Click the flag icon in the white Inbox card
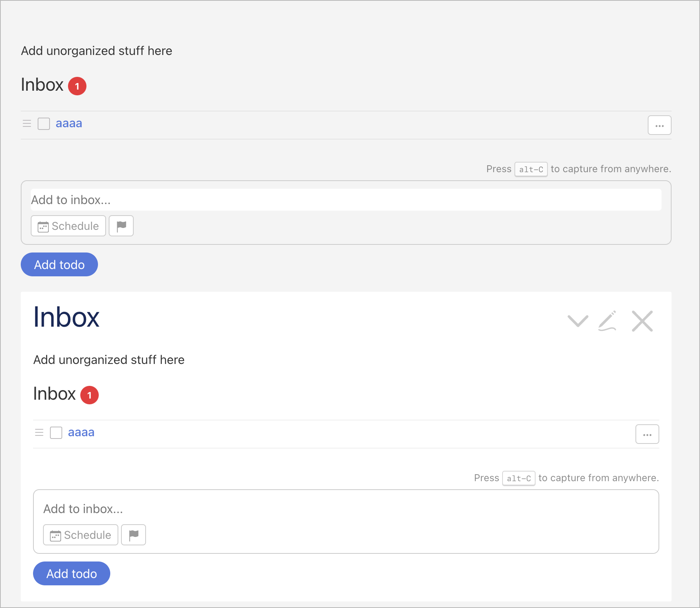700x608 pixels. point(133,535)
